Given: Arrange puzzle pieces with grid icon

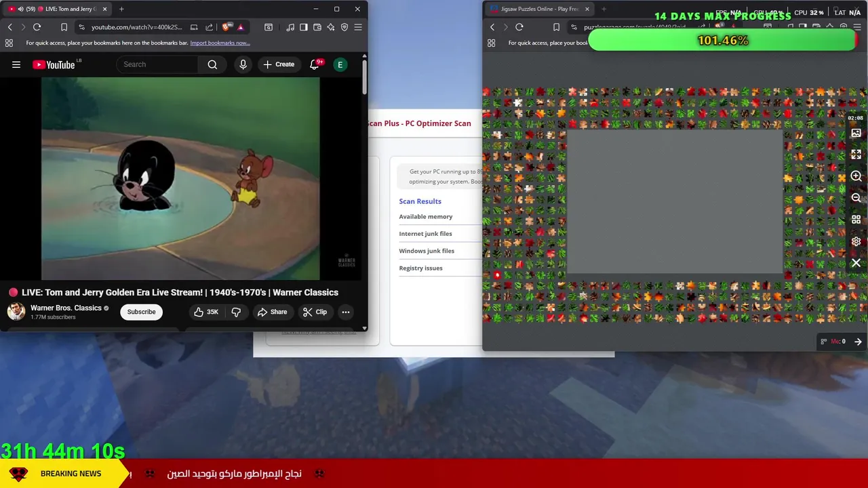Looking at the screenshot, I should [x=856, y=220].
